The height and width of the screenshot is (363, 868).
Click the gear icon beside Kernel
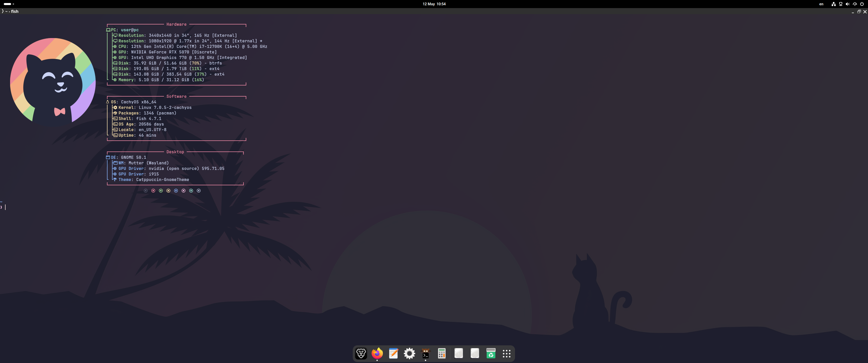pos(115,107)
